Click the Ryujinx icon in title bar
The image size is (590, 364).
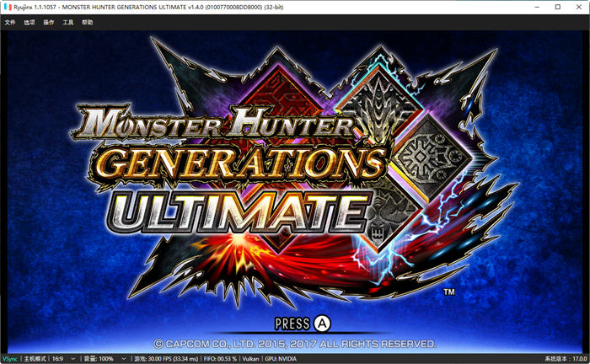click(7, 7)
